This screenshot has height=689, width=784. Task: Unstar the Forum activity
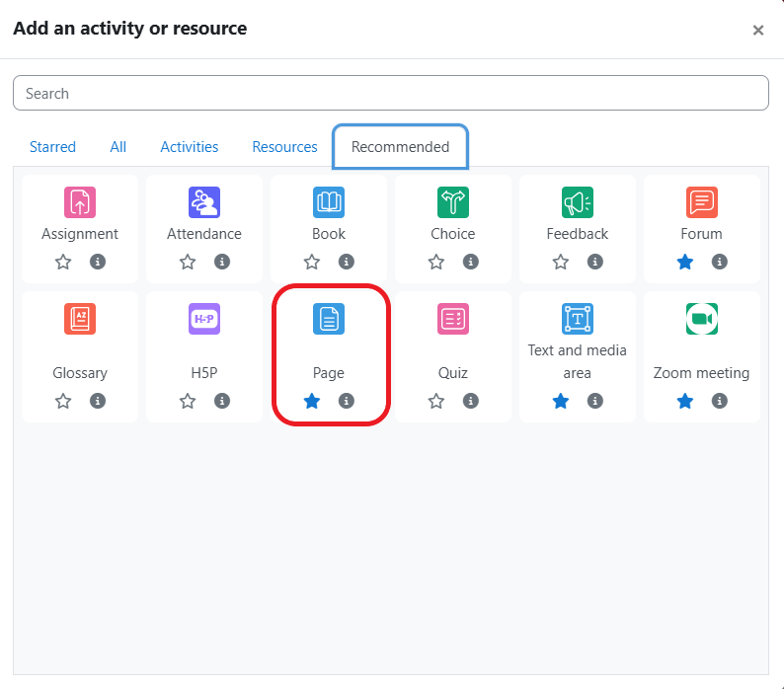pos(685,262)
